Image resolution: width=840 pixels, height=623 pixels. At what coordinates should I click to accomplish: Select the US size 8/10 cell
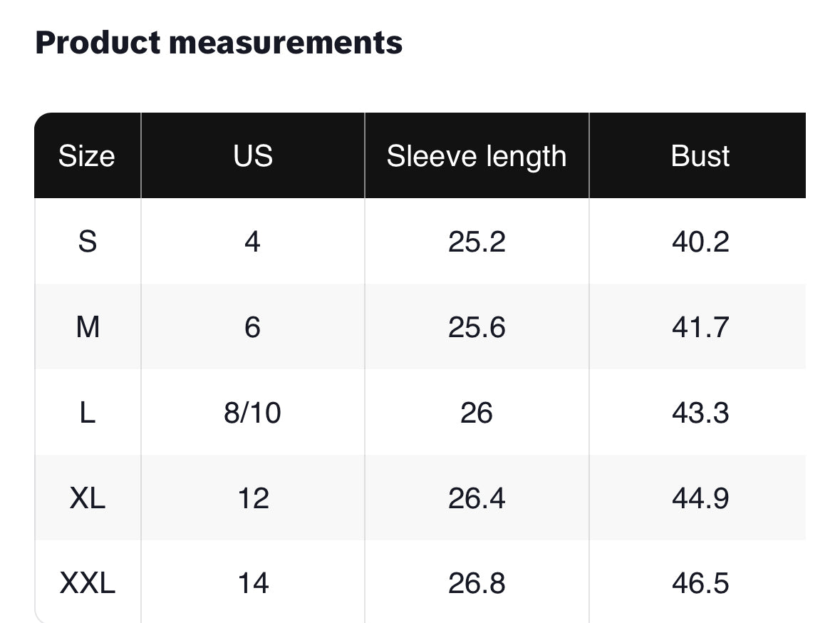click(x=253, y=413)
